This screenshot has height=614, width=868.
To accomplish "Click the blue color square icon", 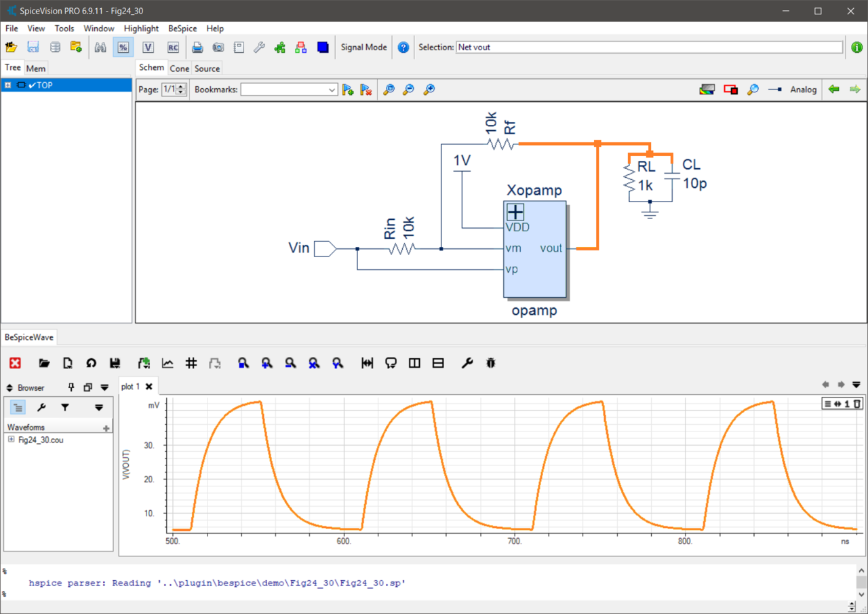I will click(x=323, y=47).
